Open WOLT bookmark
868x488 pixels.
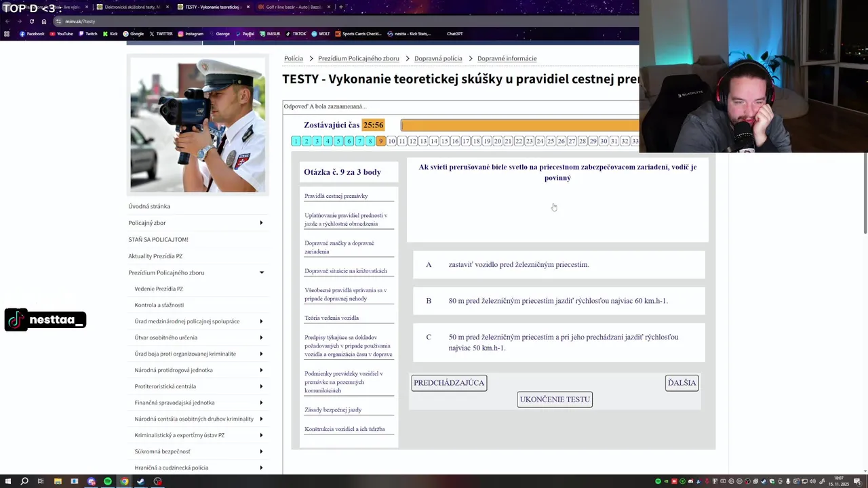(320, 34)
